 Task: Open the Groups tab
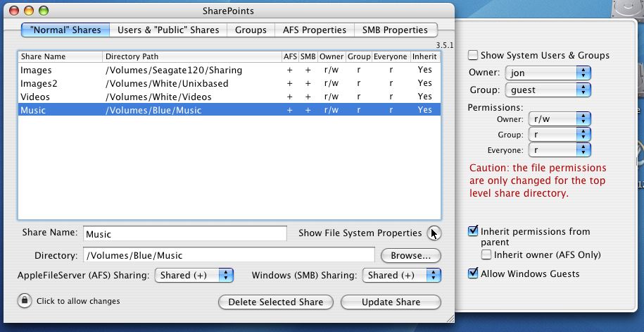[x=251, y=30]
